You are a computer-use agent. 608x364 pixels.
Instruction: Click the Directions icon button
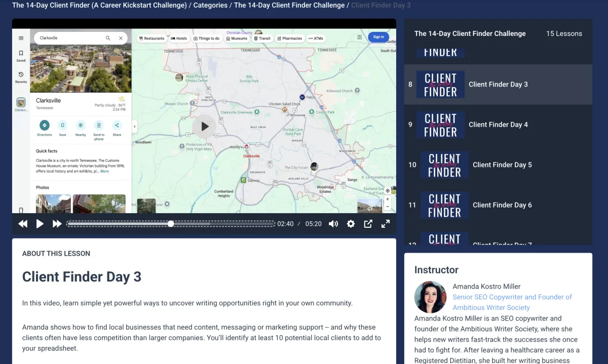(x=45, y=126)
